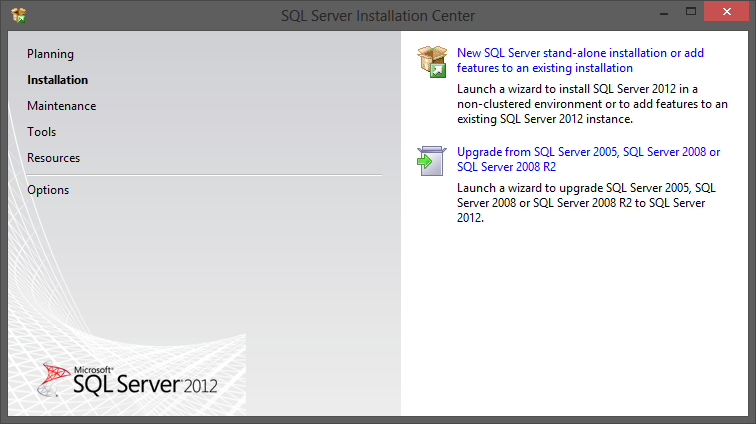The image size is (756, 424).
Task: Close the SQL Server Installation Center
Action: pos(727,12)
